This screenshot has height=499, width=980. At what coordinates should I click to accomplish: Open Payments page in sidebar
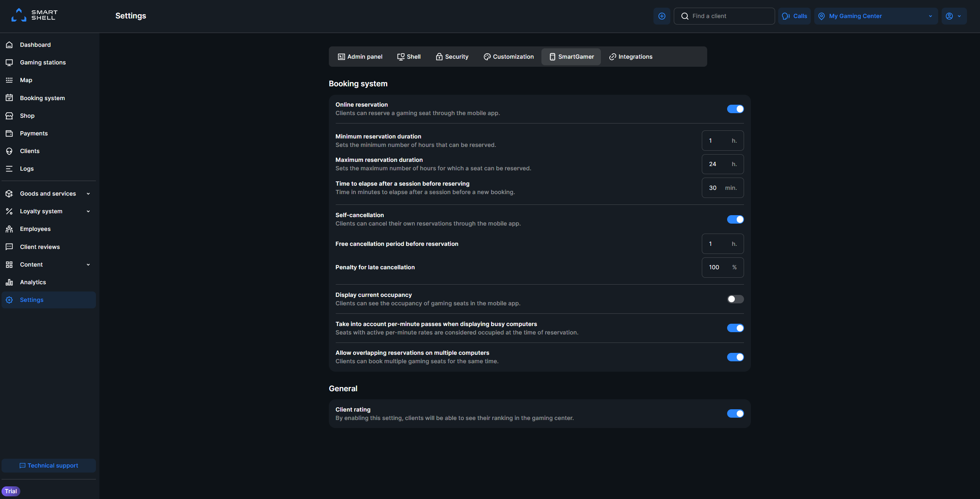pyautogui.click(x=49, y=133)
